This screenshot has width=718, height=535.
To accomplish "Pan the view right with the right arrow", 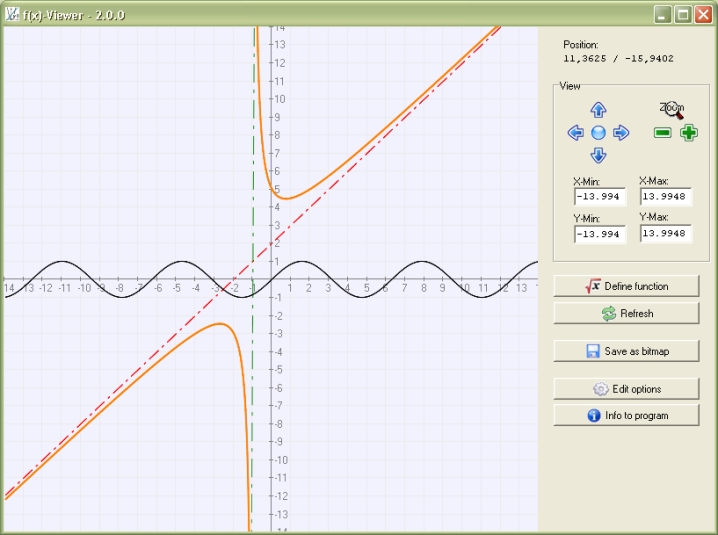I will (x=621, y=133).
